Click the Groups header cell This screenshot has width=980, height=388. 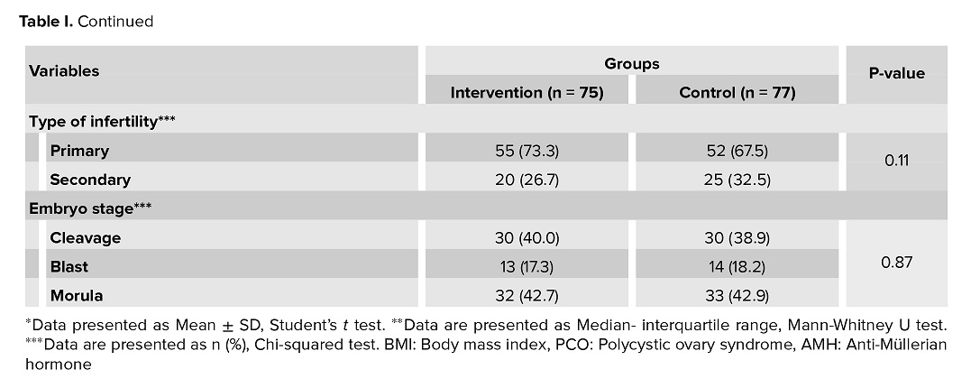[631, 64]
